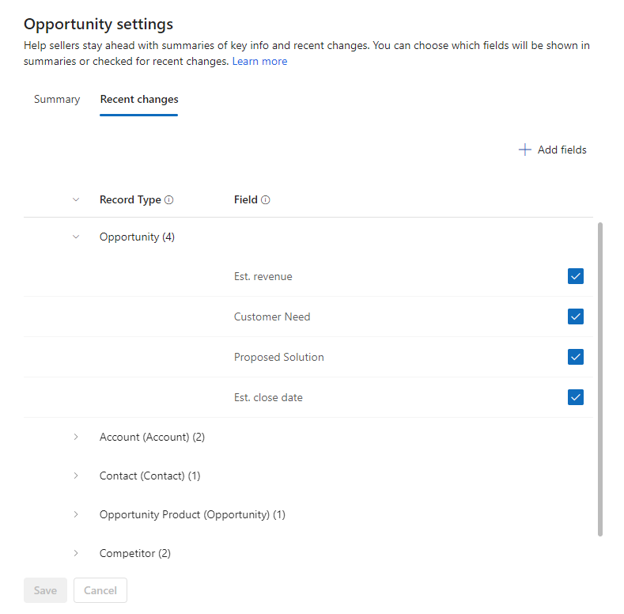Screen dimensions: 624x614
Task: Select the Est. close date field row
Action: coord(308,397)
